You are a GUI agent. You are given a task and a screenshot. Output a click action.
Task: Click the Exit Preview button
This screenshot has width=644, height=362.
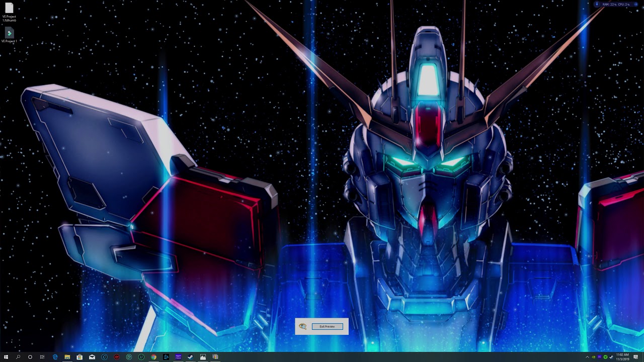327,326
